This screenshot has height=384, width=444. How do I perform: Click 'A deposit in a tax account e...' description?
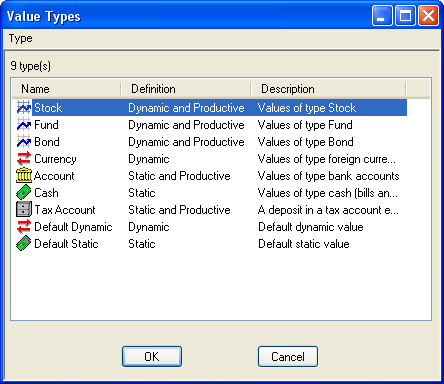(328, 210)
